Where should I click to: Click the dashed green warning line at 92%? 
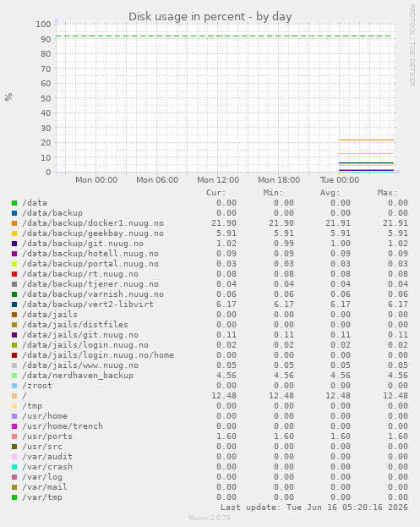(x=223, y=36)
